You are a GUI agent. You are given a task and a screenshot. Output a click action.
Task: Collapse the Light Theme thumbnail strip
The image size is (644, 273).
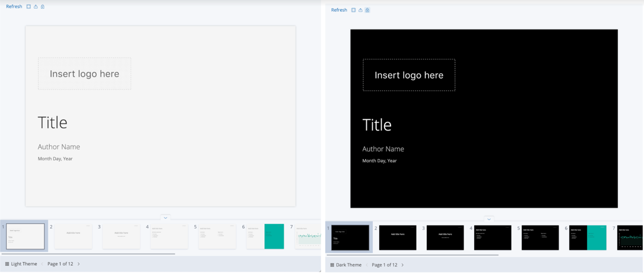coord(166,218)
